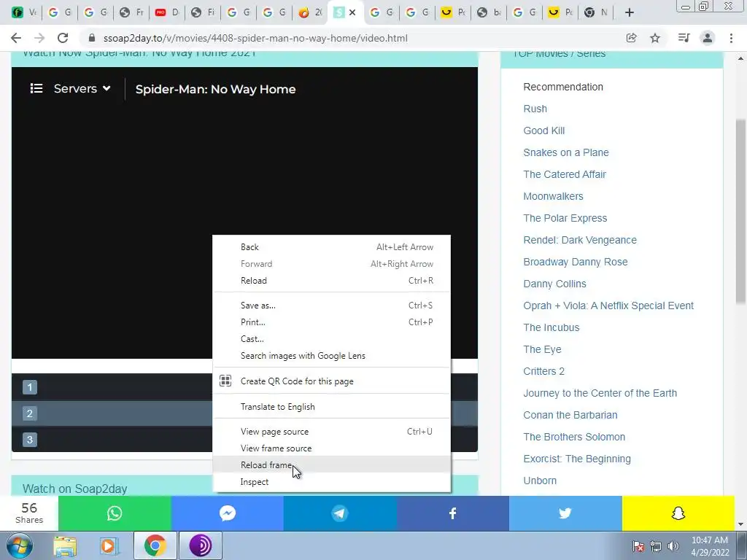Open the Rush movie link
Screen dimensions: 747x560
click(x=535, y=109)
